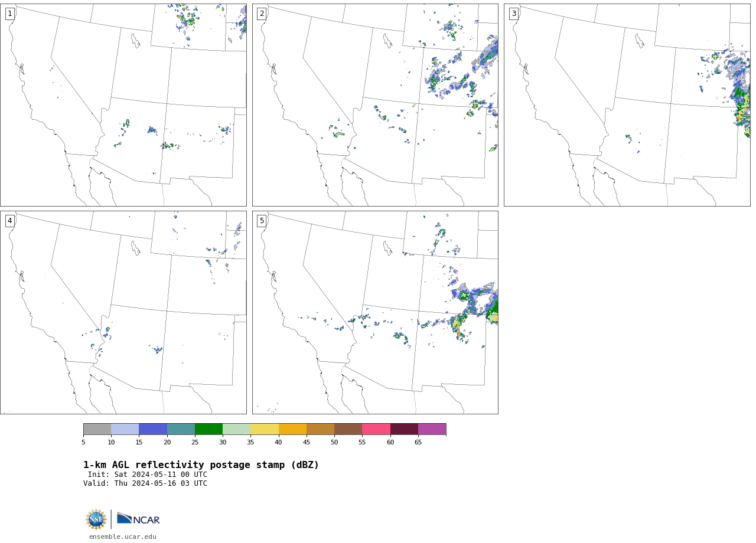This screenshot has height=543, width=756.
Task: Click the pink 55-60 dBZ swatch
Action: [376, 429]
